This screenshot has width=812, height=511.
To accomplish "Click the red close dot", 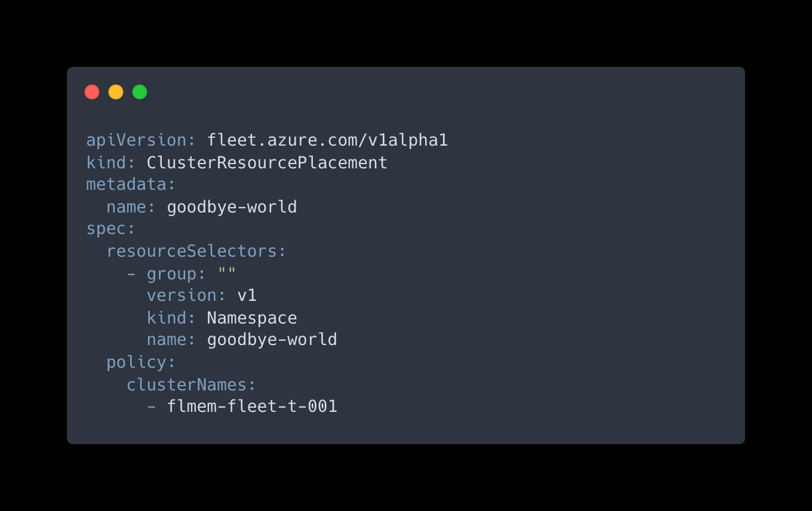I will (92, 92).
